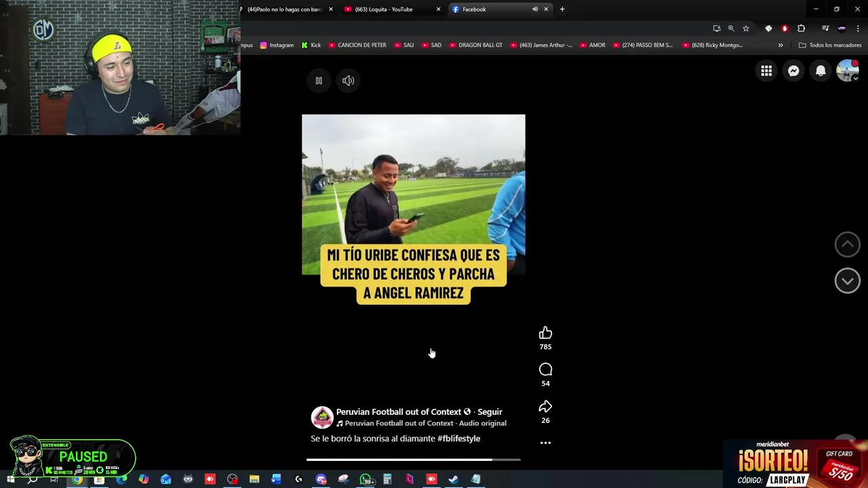
Task: Open the AMOR bookmark
Action: 592,45
